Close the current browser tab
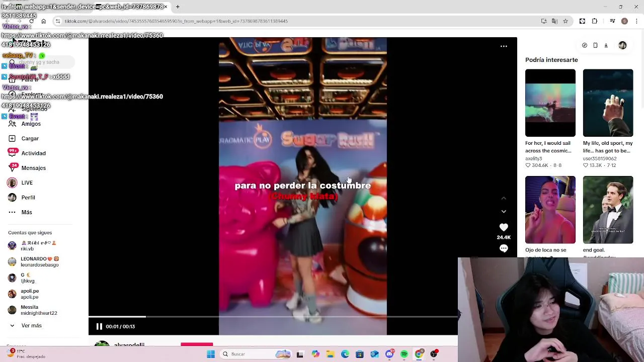 click(166, 7)
